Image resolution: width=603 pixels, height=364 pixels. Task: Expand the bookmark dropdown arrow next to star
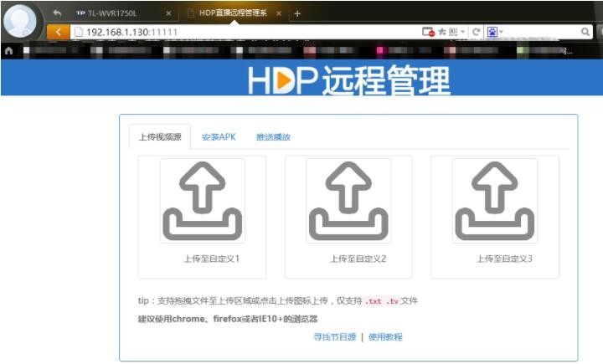(x=462, y=32)
